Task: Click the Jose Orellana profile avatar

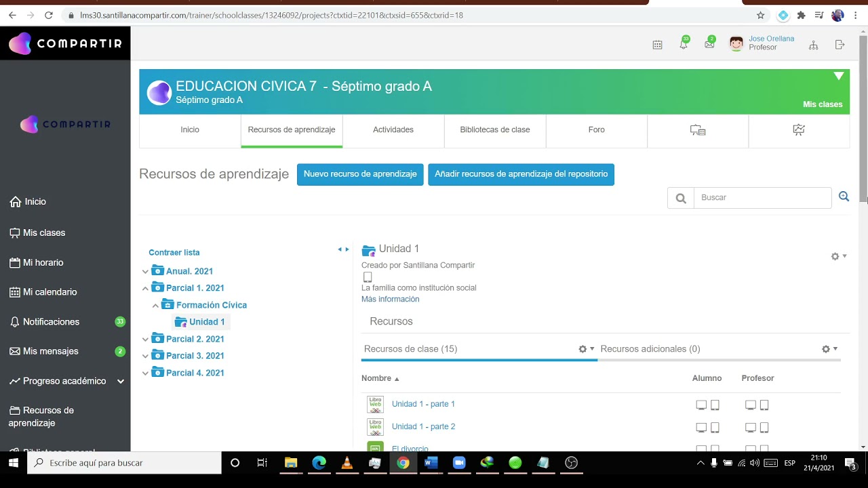Action: [x=736, y=44]
